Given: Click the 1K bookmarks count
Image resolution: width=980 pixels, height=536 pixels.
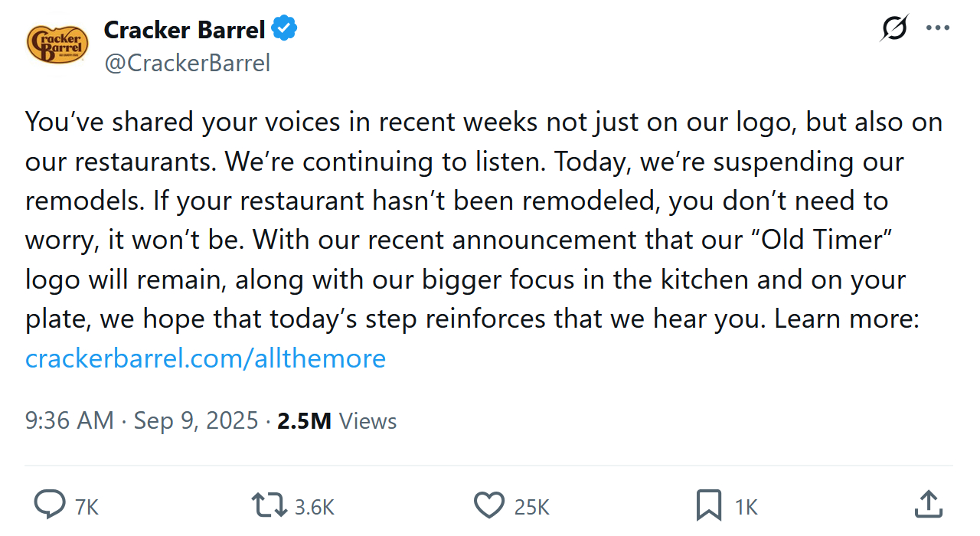Looking at the screenshot, I should point(746,507).
